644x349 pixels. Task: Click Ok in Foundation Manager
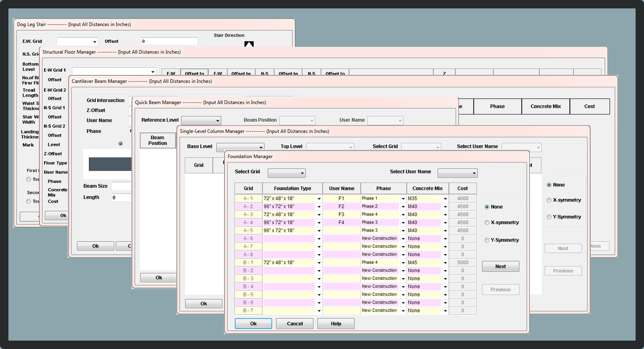[x=253, y=324]
